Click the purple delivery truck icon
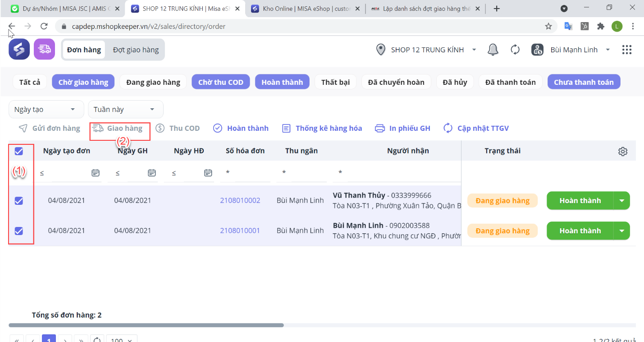This screenshot has width=644, height=342. [x=44, y=49]
